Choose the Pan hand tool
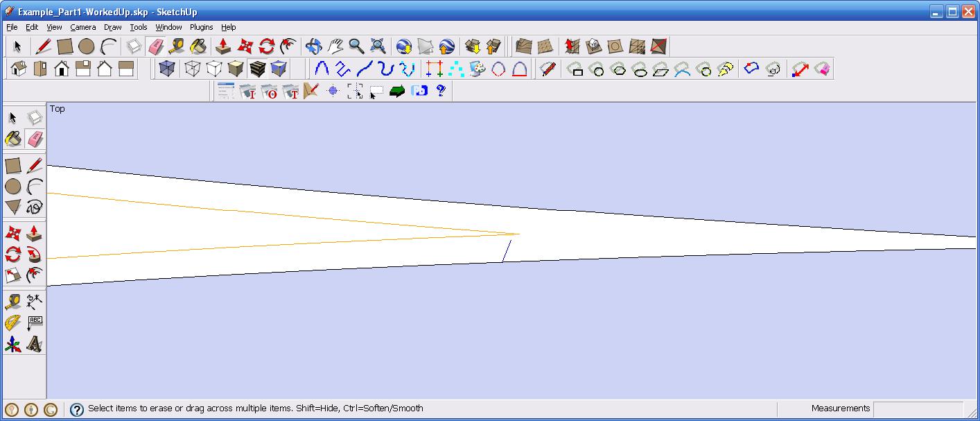980x421 pixels. (335, 46)
